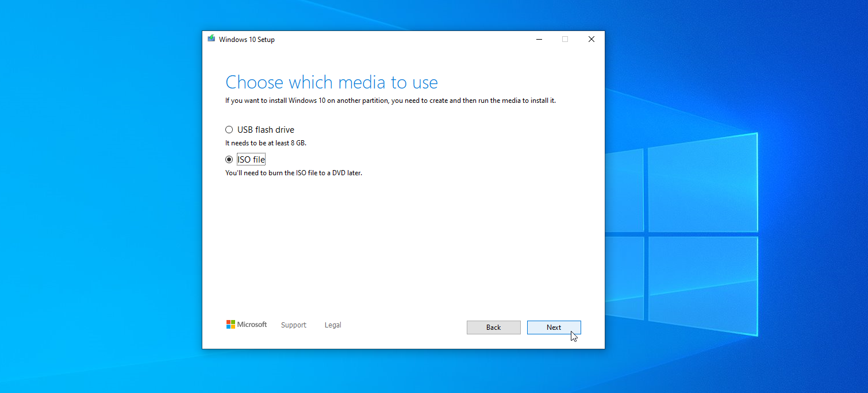868x393 pixels.
Task: Click the "USB flash drive" option label
Action: (266, 130)
